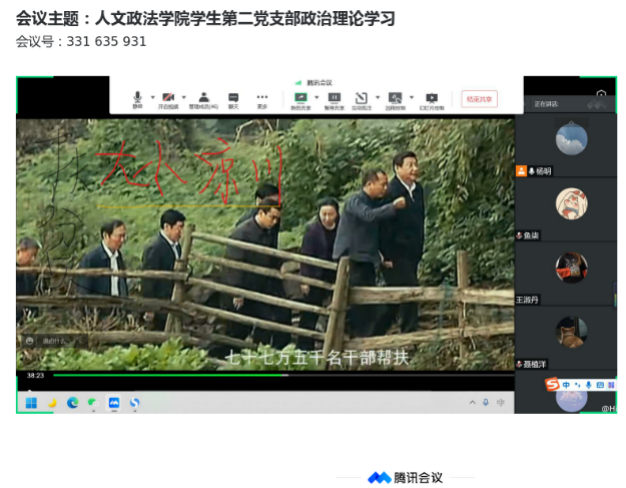Click the orange host badge icon
The image size is (626, 488).
coord(521,171)
